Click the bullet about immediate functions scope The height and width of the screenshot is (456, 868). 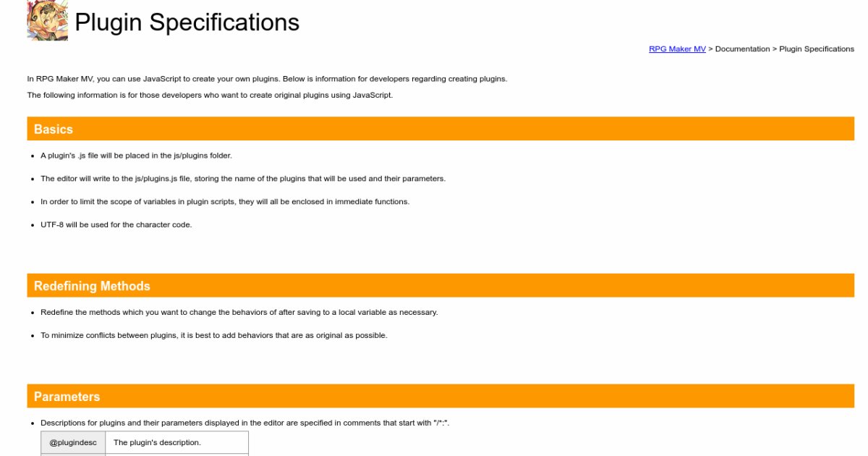pos(224,202)
